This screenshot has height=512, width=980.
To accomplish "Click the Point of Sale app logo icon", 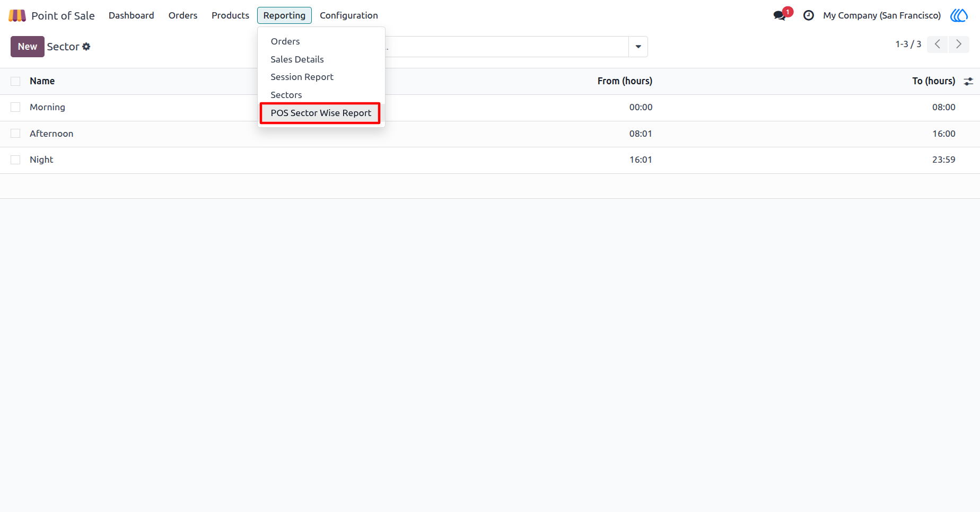I will [17, 15].
